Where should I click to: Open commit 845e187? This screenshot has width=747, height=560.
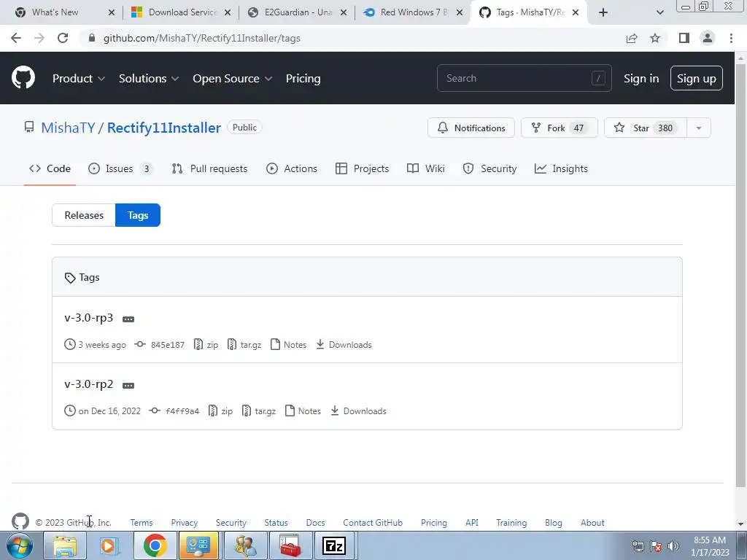[160, 345]
